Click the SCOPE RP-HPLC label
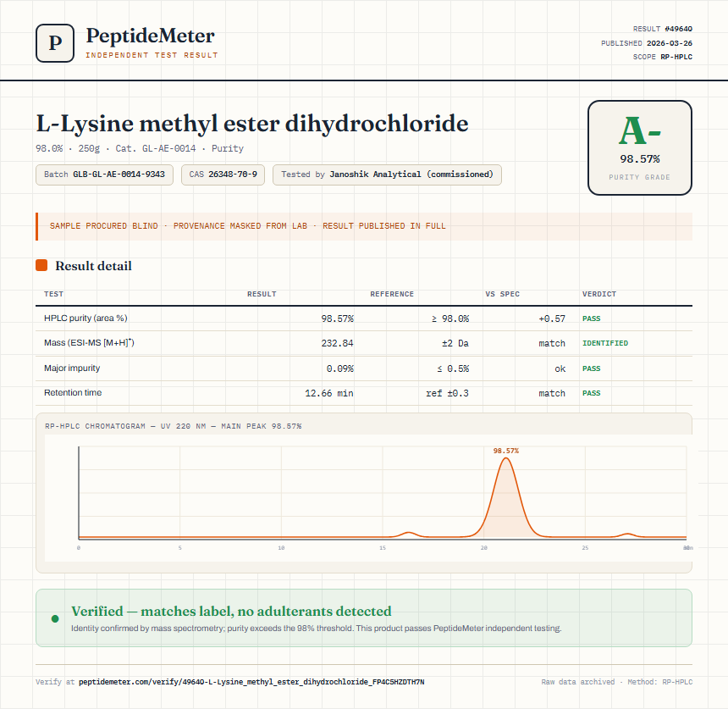The image size is (728, 709). pos(663,57)
